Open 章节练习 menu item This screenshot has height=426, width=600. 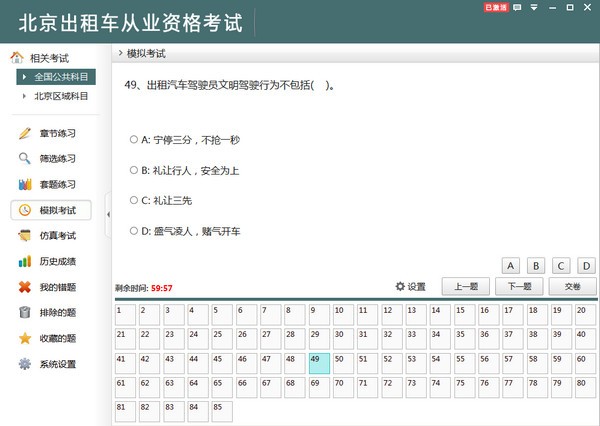58,133
